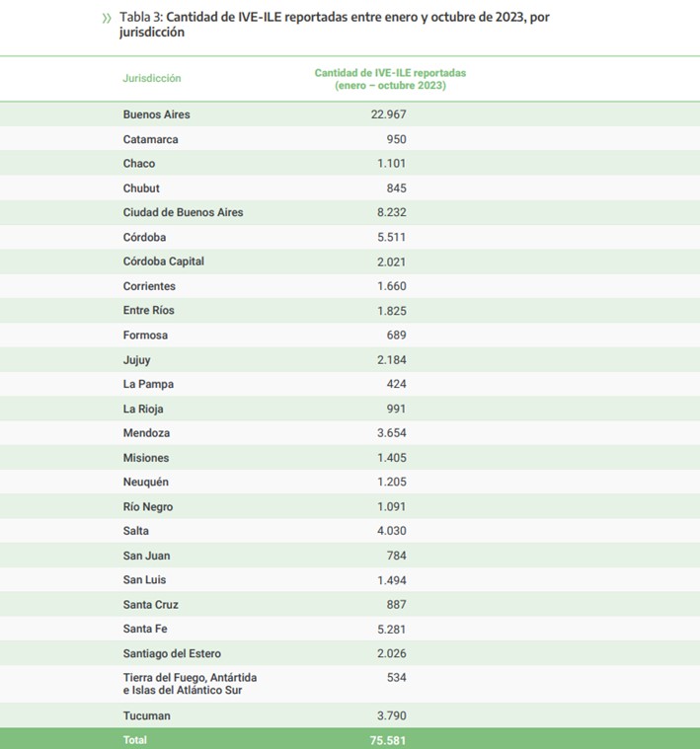Screen dimensions: 700x749
Task: Select the 'Catamarca' row label
Action: tap(150, 139)
